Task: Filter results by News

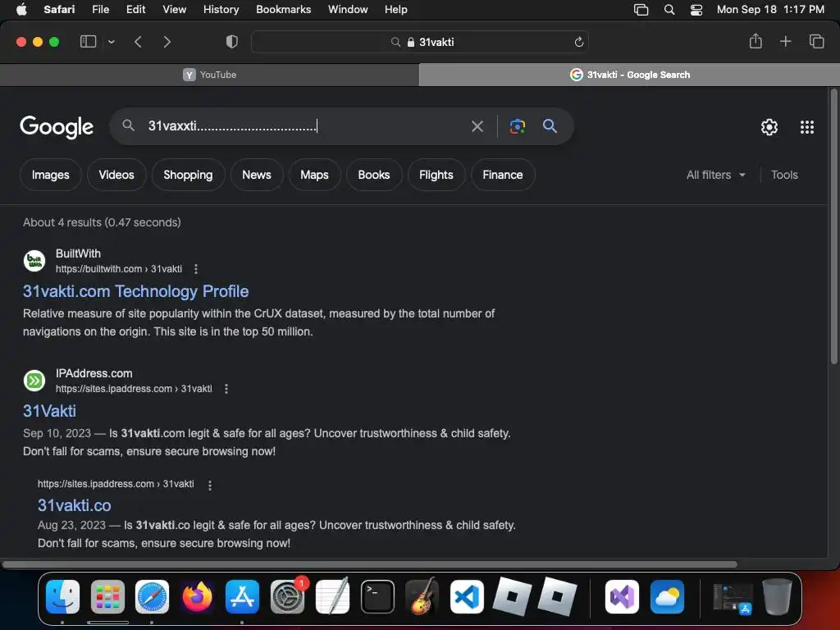Action: (x=257, y=175)
